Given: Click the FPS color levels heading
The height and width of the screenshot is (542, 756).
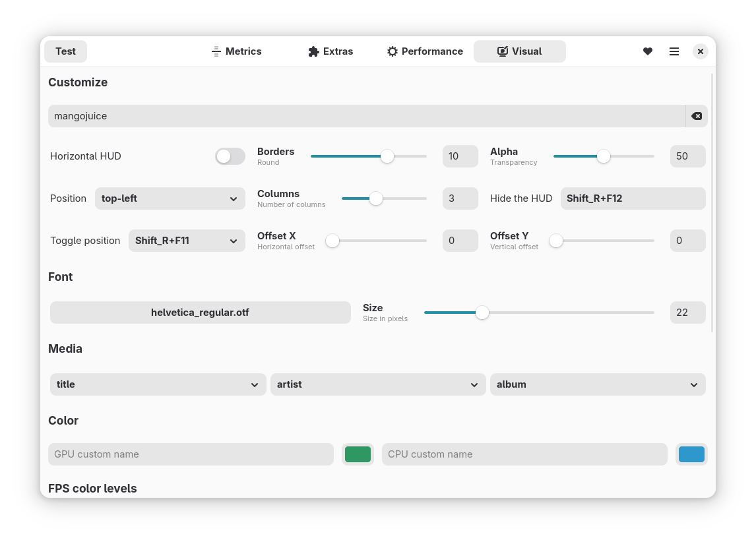Looking at the screenshot, I should 92,489.
